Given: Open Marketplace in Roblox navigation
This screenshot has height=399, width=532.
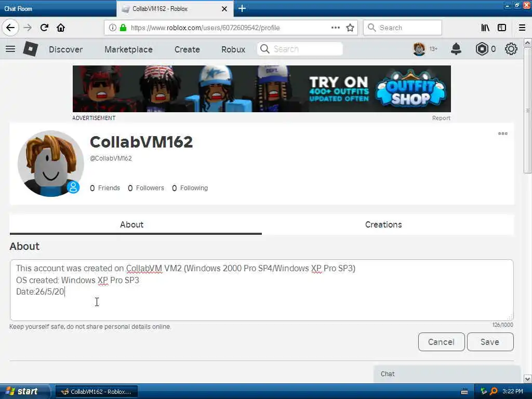Looking at the screenshot, I should coord(129,49).
